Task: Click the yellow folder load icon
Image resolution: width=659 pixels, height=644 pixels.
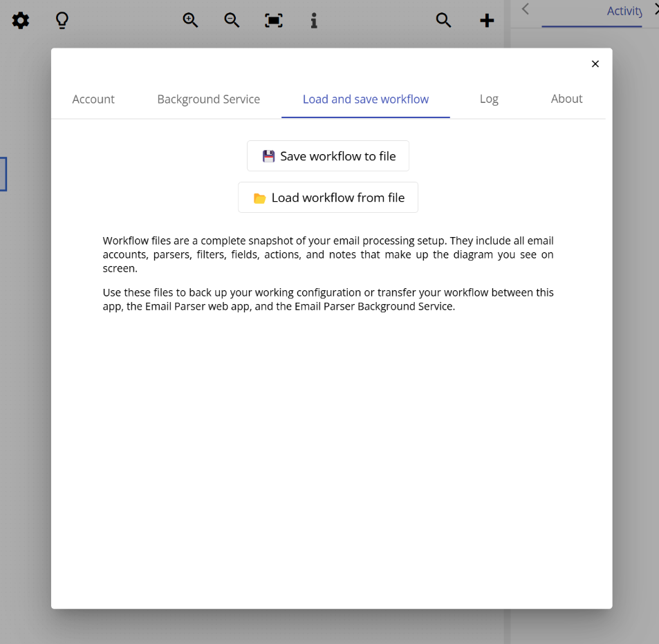Action: (259, 197)
